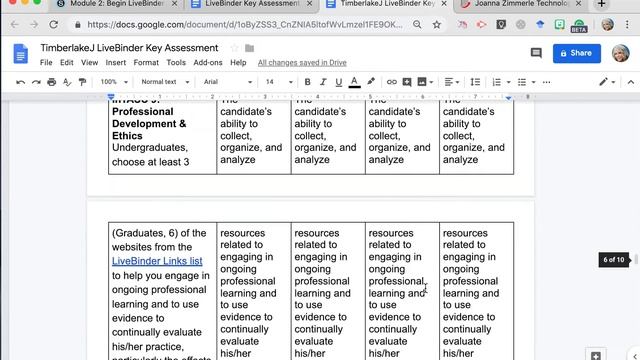
Task: Click the Explore button at bottom right
Action: point(596,355)
